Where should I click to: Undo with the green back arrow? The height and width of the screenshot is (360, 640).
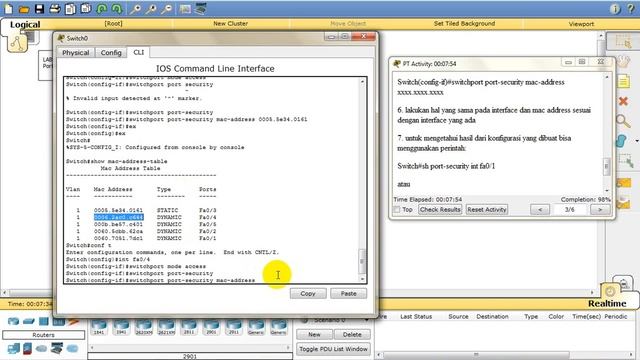(x=102, y=9)
